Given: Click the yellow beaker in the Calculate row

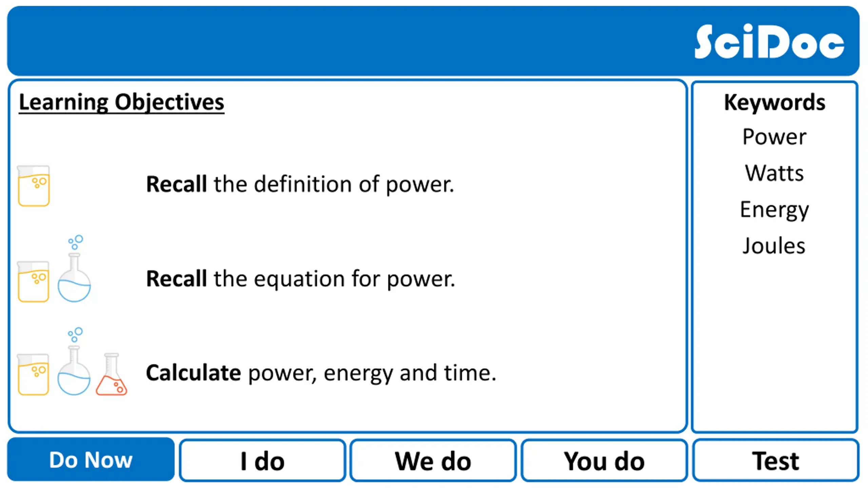Looking at the screenshot, I should [x=33, y=374].
